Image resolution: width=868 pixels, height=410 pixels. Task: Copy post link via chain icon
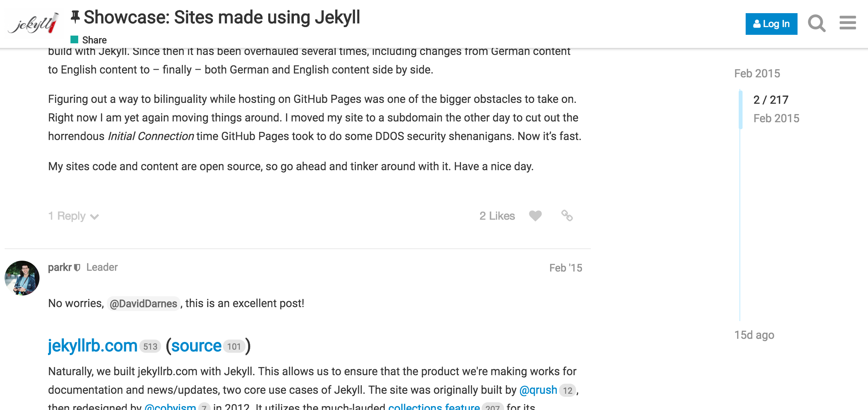click(x=567, y=216)
